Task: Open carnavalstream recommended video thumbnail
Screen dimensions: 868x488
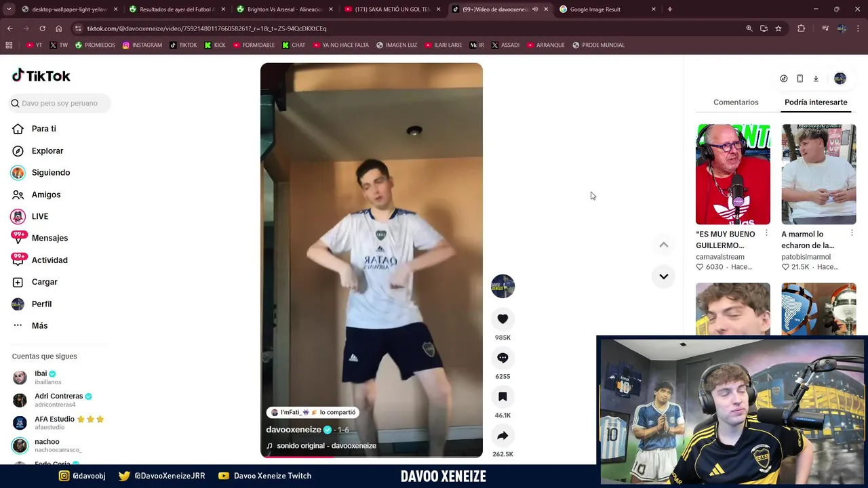Action: pos(732,174)
